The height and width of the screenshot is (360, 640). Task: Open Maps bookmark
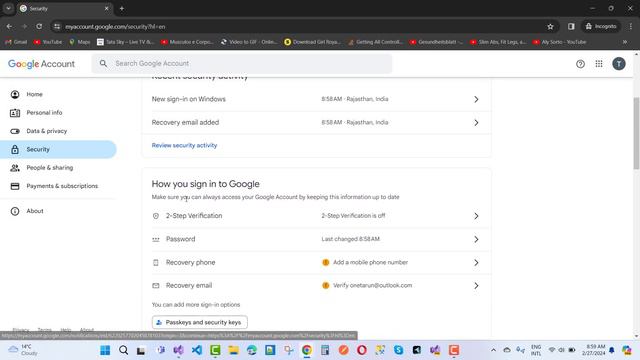(80, 42)
